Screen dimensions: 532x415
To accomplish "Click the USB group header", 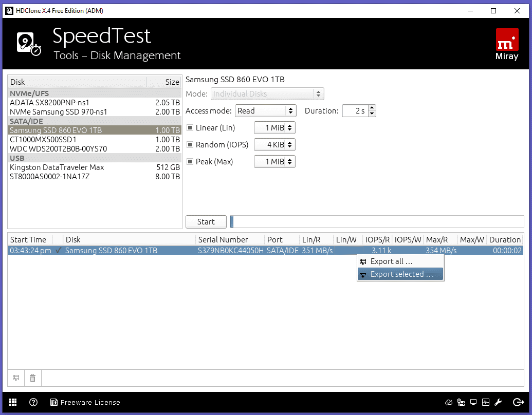I will pyautogui.click(x=95, y=158).
